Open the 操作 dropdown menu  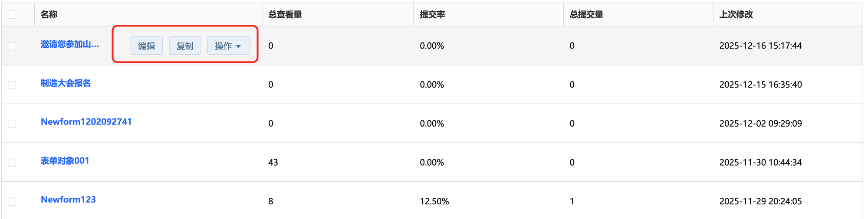pos(228,46)
